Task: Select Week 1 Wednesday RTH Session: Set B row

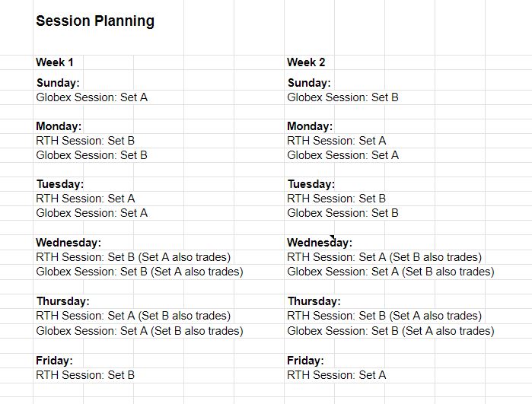Action: [133, 257]
